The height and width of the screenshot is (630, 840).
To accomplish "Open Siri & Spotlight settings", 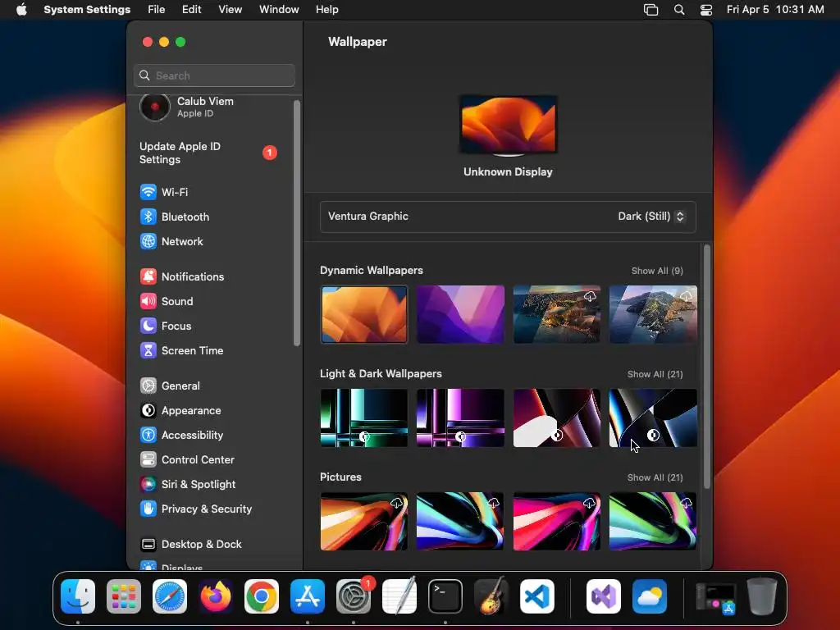I will [188, 484].
